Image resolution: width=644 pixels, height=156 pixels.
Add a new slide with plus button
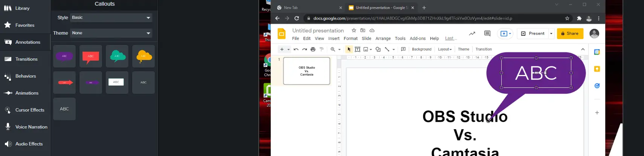(282, 49)
